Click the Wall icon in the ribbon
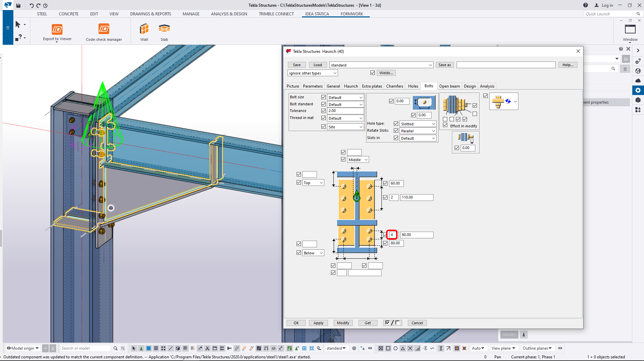 tap(144, 29)
